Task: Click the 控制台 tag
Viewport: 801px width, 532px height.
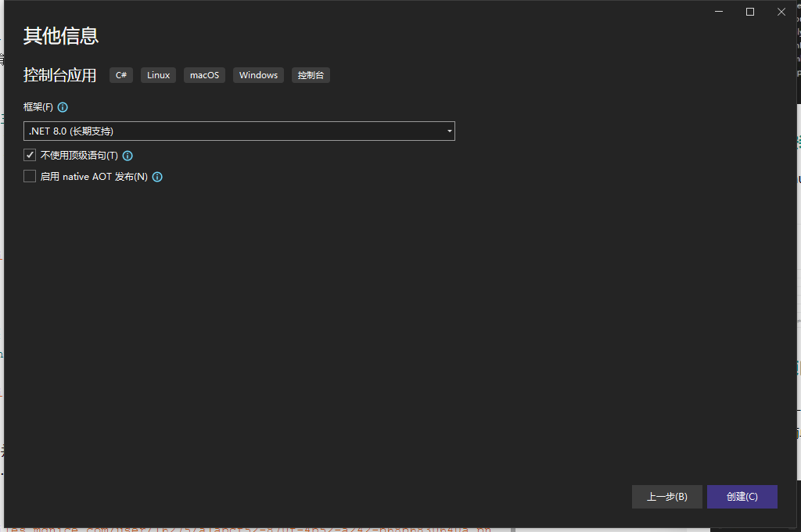Action: click(x=310, y=75)
